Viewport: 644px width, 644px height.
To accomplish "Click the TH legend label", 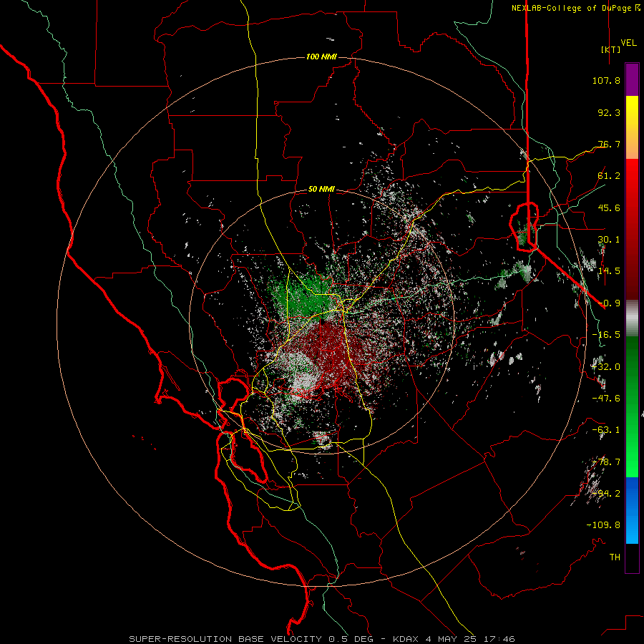I will [615, 557].
